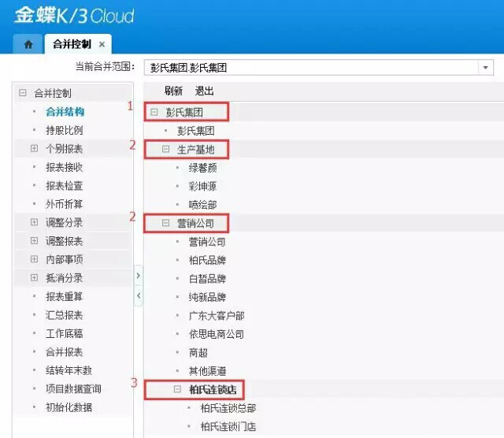This screenshot has width=504, height=438.
Task: Select 项目数据查询 in the left tree
Action: click(73, 389)
